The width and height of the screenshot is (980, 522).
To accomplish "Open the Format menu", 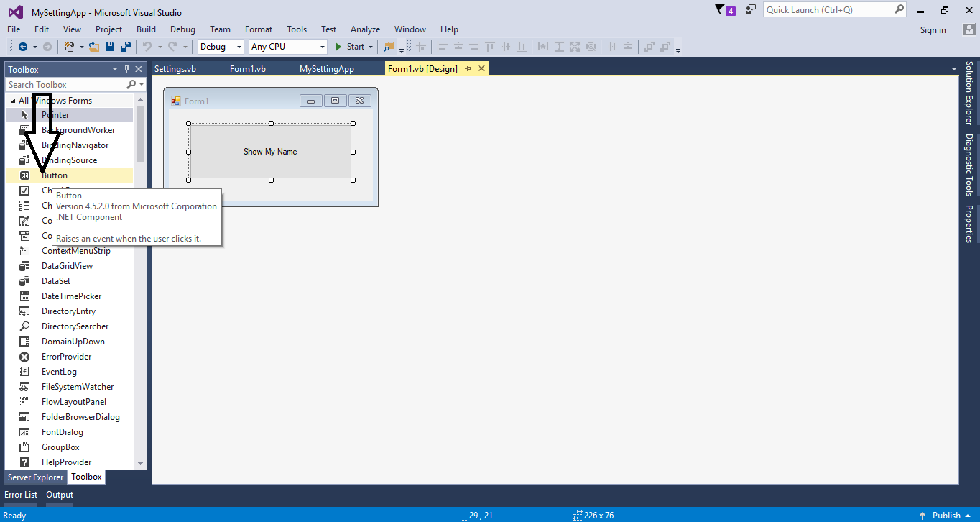I will point(259,29).
